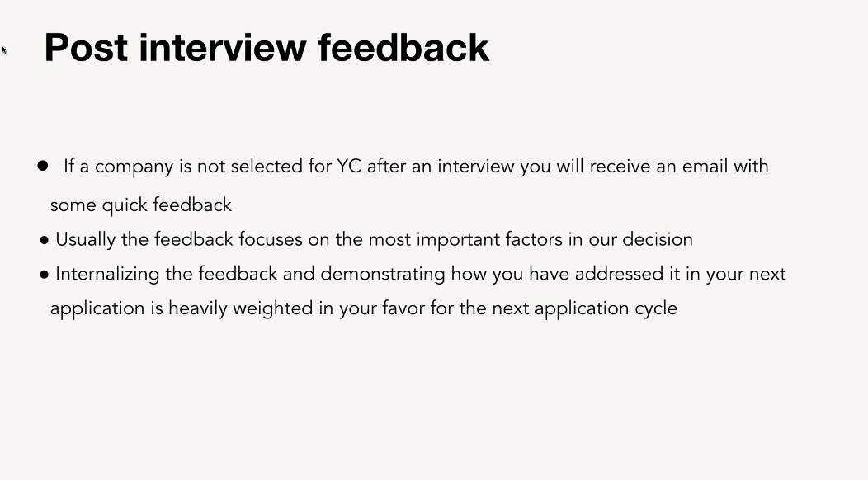This screenshot has height=480, width=868.
Task: Click the word "Internalizing" in third bullet
Action: pos(103,274)
